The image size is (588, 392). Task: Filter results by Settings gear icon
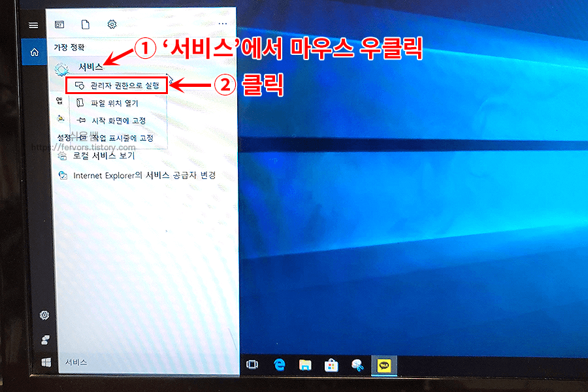(x=112, y=24)
